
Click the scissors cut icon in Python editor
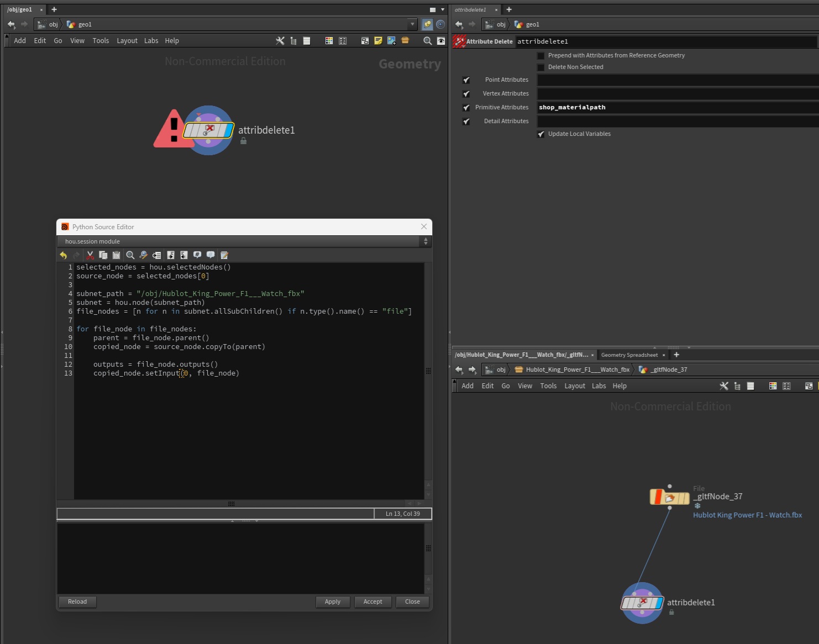pos(90,255)
